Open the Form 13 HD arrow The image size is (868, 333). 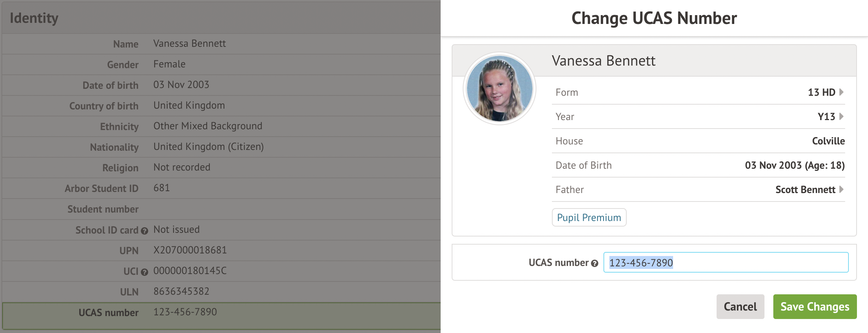click(x=841, y=92)
